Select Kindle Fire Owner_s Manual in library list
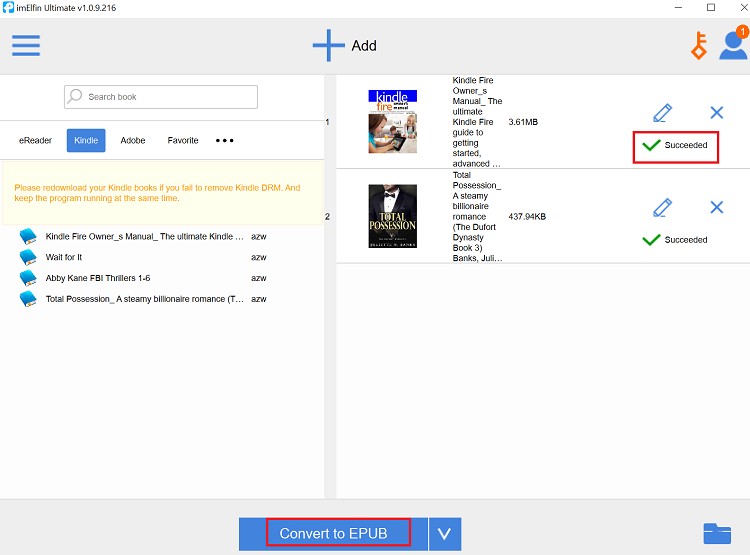The height and width of the screenshot is (555, 750). click(143, 236)
